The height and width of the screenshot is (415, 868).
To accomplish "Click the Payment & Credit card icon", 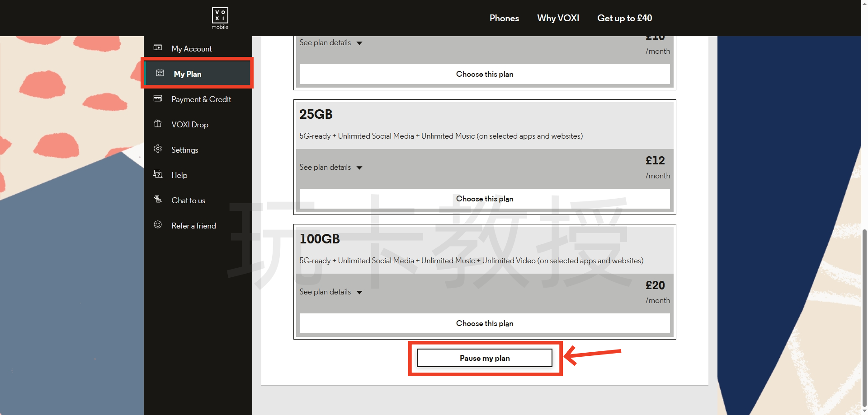I will coord(158,98).
